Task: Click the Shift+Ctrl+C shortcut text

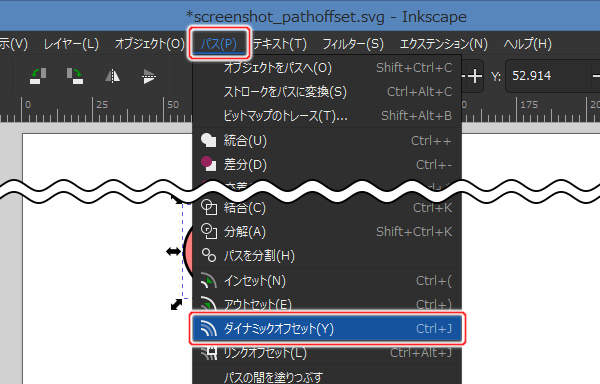Action: (x=414, y=68)
